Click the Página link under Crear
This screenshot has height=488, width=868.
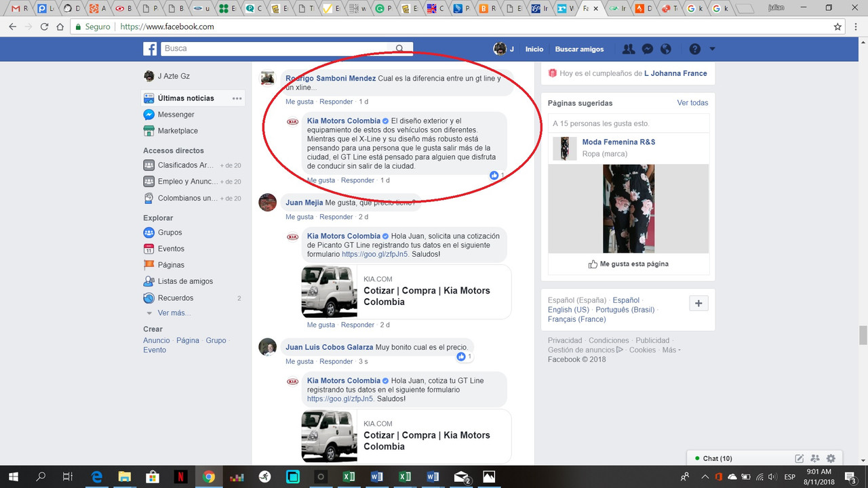(188, 340)
